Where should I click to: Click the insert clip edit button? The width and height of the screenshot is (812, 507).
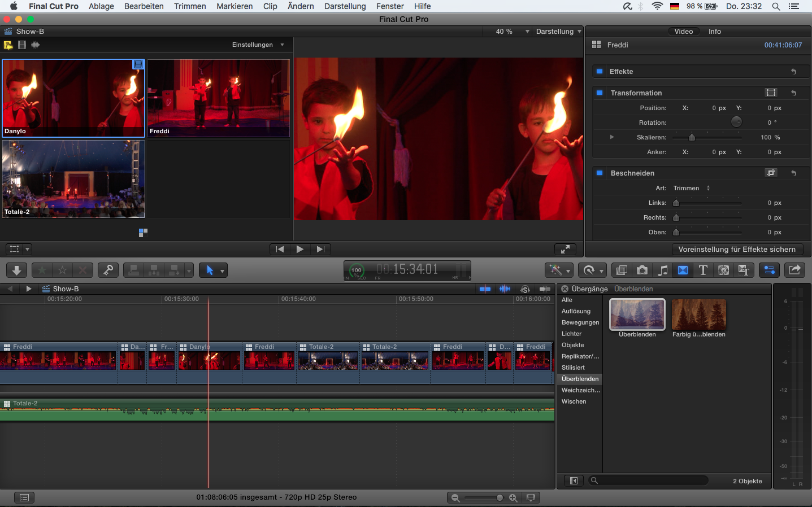point(154,270)
